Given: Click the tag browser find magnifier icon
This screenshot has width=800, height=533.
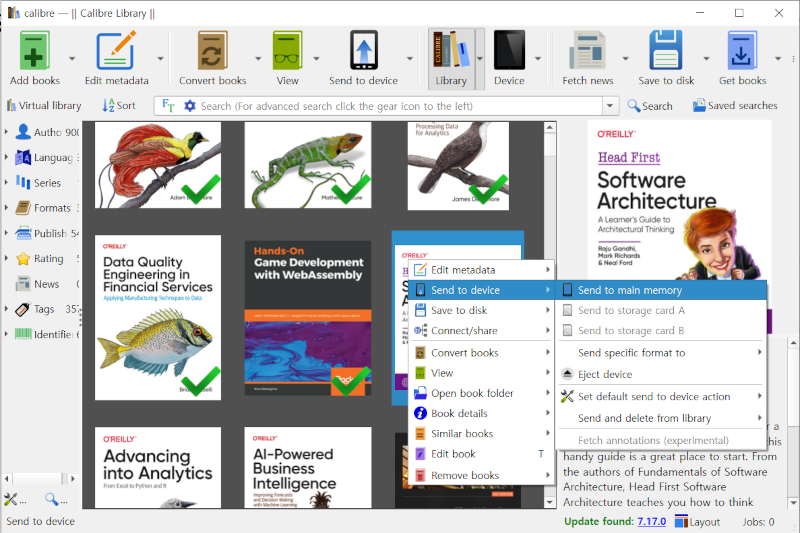Looking at the screenshot, I should (55, 499).
